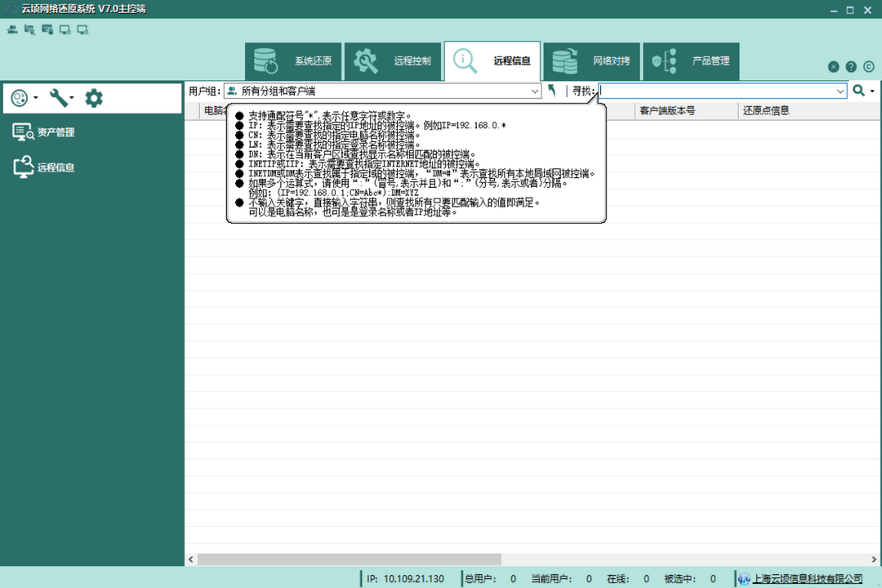Open the 网络对拷 tab
Viewport: 882px width, 588px height.
click(x=592, y=61)
